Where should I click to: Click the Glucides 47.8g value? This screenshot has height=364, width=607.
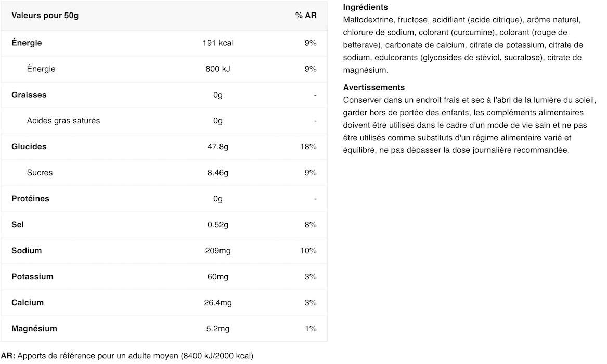pos(218,147)
